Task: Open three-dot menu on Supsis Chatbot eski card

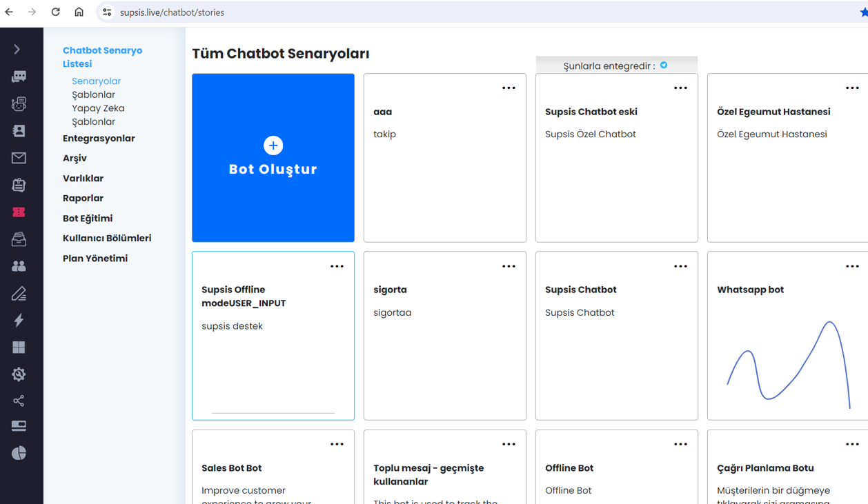Action: [680, 88]
